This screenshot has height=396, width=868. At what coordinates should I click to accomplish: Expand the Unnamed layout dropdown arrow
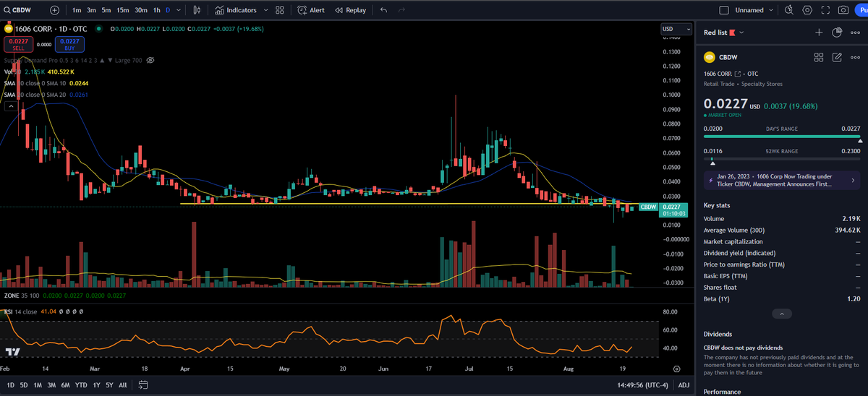(x=771, y=10)
